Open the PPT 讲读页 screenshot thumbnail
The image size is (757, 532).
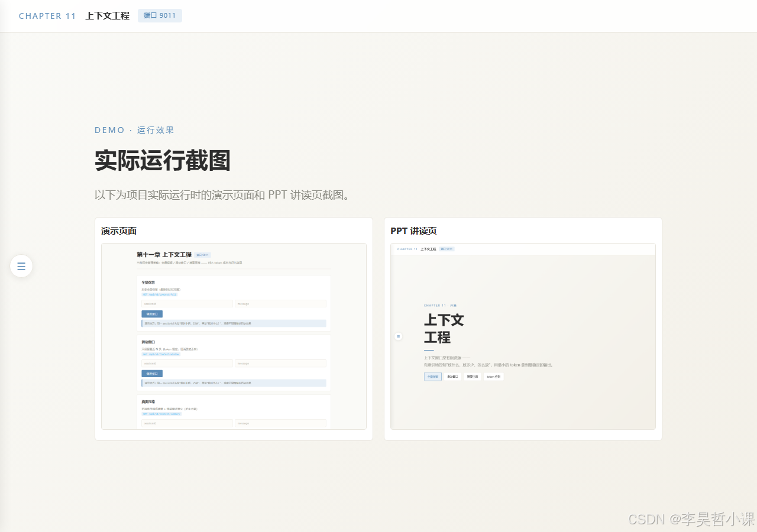(x=523, y=336)
